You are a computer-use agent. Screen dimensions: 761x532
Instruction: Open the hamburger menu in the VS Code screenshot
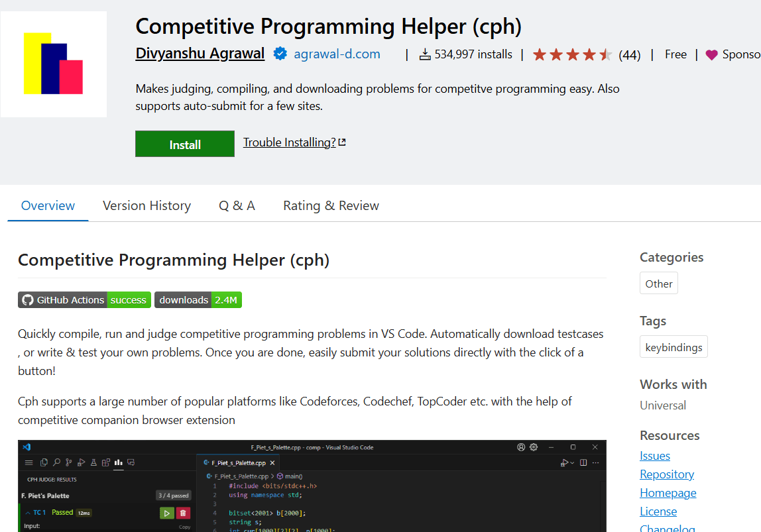[29, 462]
